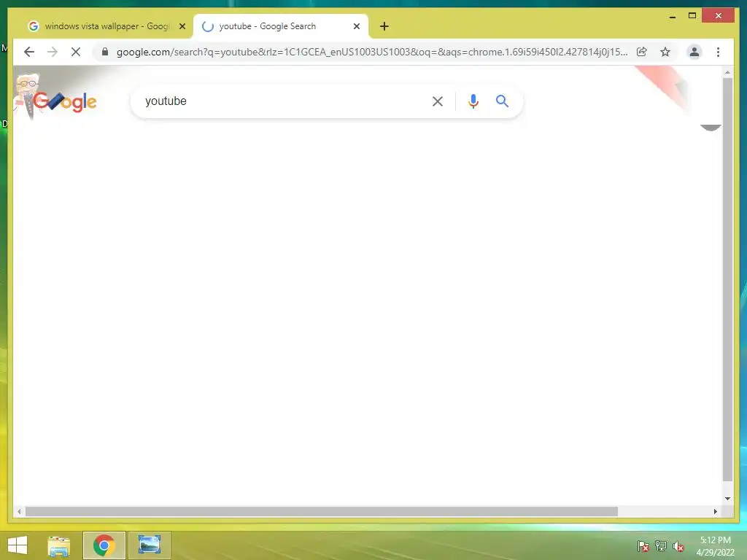Go back to the previous page
This screenshot has width=747, height=560.
[29, 52]
